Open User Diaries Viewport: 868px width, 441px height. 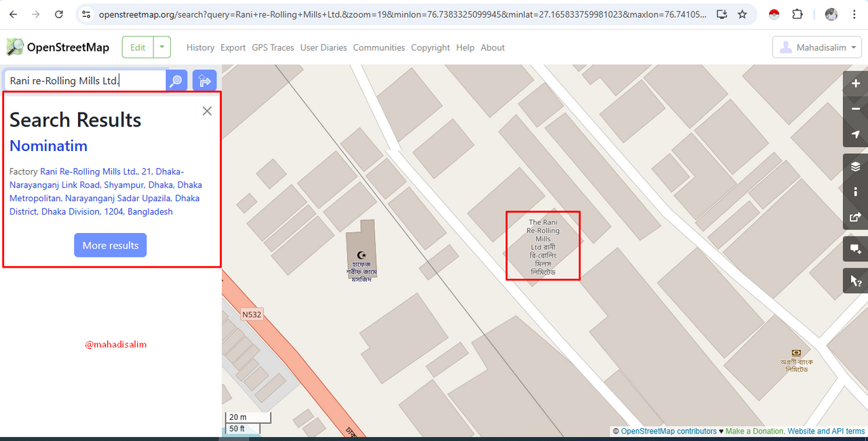(x=323, y=47)
